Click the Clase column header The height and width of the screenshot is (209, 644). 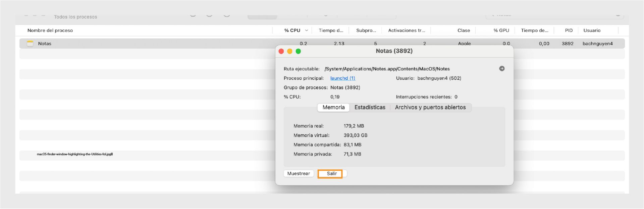[x=464, y=31]
